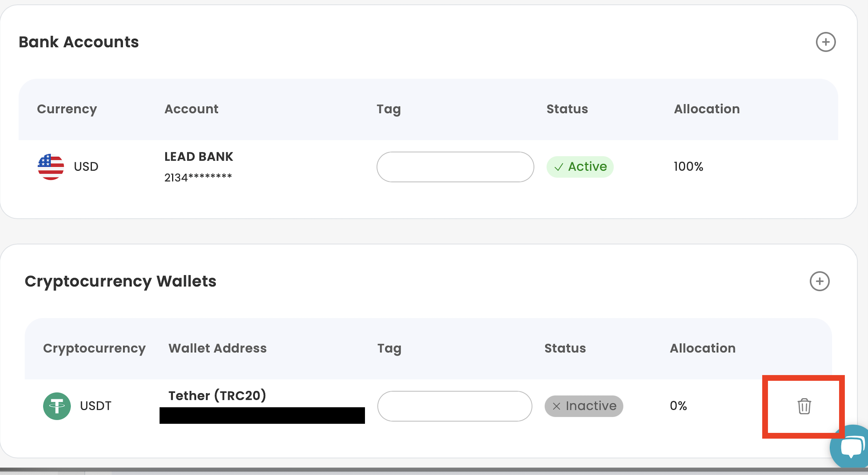Select the LEAD BANK account name
Screen dimensions: 868x475
click(199, 157)
